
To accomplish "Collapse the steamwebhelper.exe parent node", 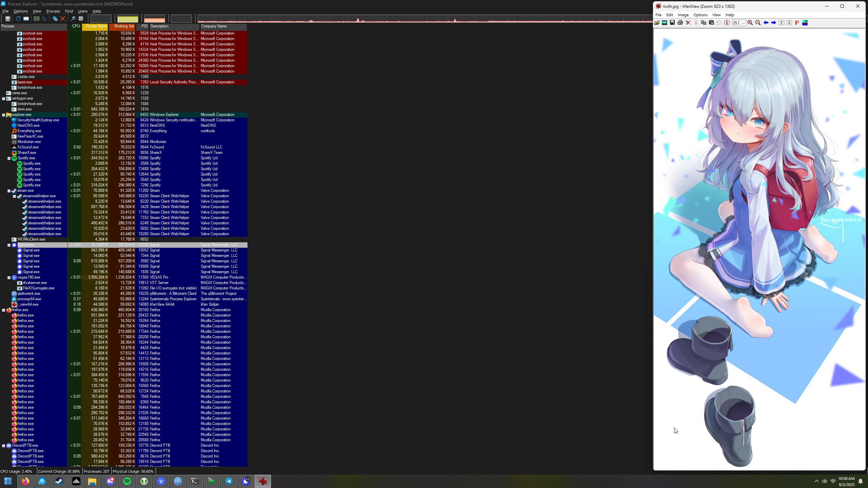I will tap(14, 196).
